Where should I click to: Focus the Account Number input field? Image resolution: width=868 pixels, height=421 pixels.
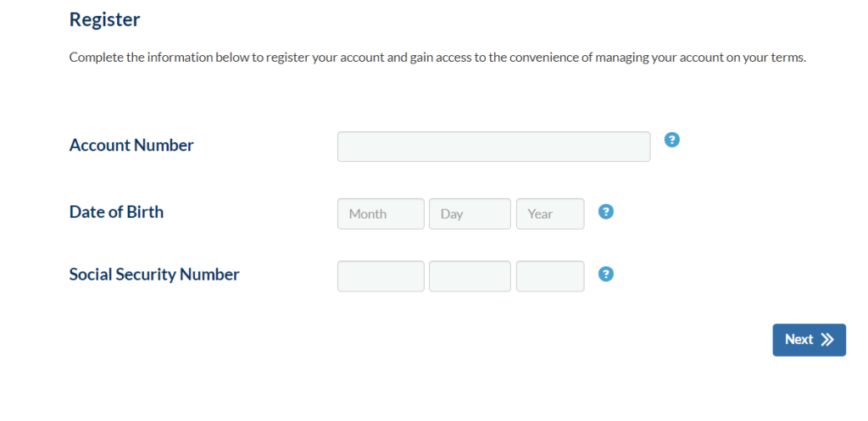[494, 147]
